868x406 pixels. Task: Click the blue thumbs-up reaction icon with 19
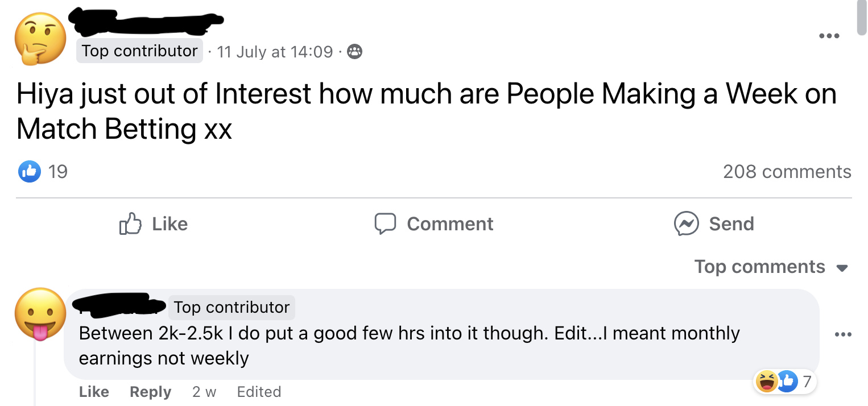point(30,171)
